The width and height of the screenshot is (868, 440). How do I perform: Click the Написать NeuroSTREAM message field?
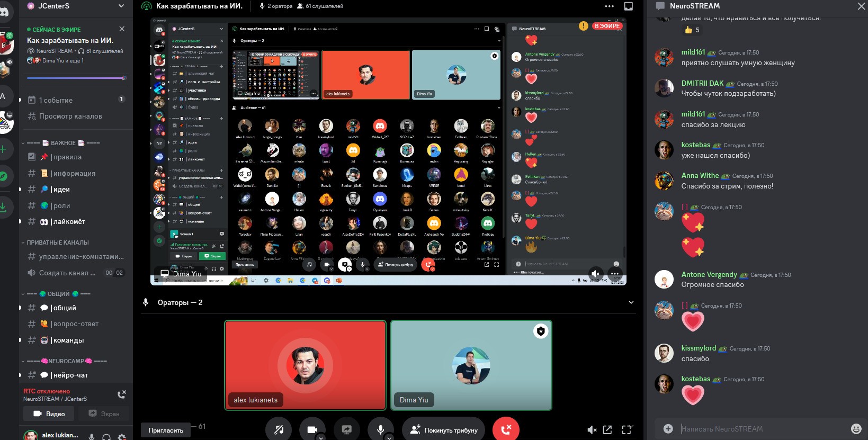tap(757, 429)
